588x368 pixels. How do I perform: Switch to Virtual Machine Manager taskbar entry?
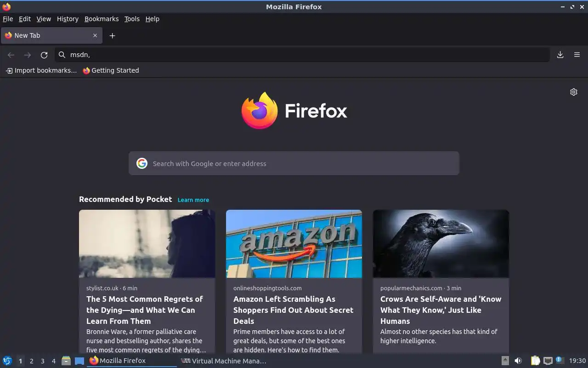(223, 361)
